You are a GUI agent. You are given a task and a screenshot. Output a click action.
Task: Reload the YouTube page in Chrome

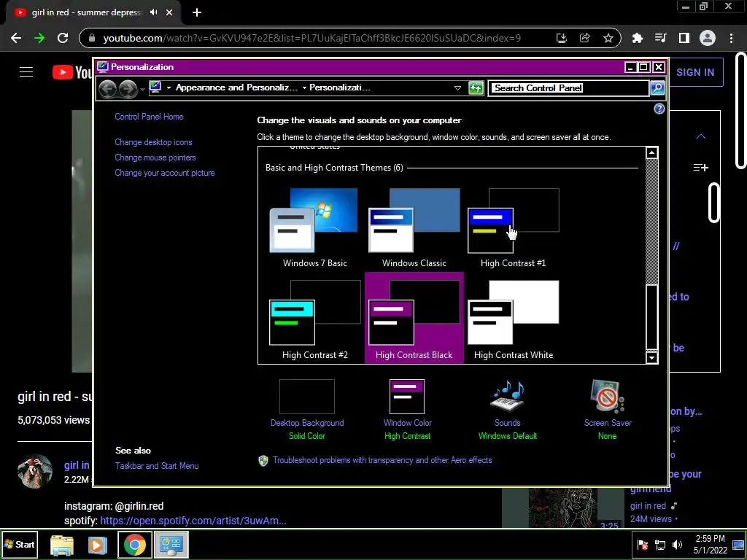[x=63, y=38]
